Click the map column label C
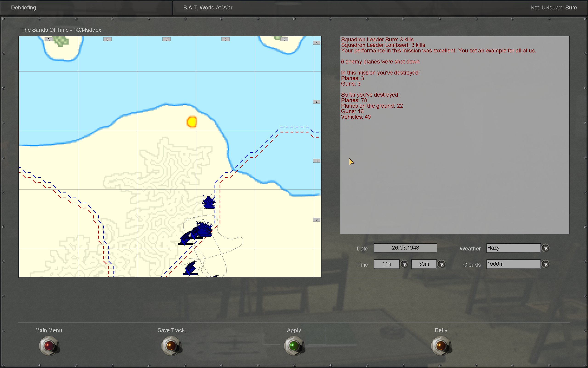This screenshot has width=588, height=368. coord(167,39)
